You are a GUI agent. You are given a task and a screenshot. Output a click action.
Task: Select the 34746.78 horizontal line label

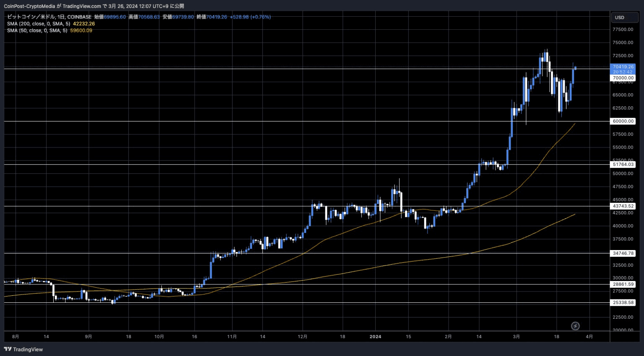pyautogui.click(x=623, y=253)
